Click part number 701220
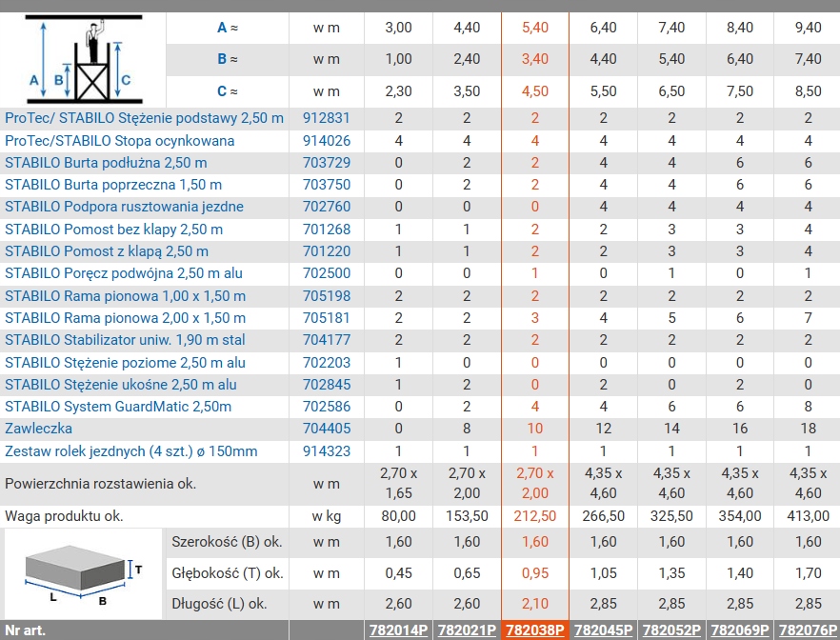The image size is (840, 640). tap(327, 251)
